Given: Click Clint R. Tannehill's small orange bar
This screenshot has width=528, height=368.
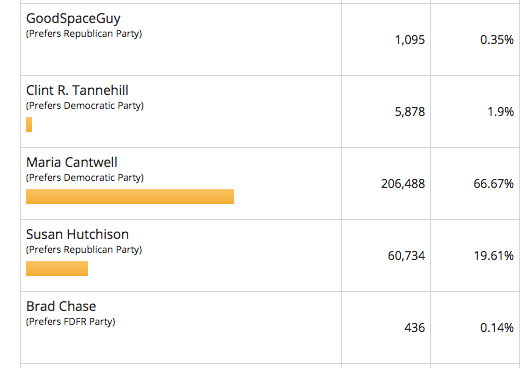Looking at the screenshot, I should point(29,125).
